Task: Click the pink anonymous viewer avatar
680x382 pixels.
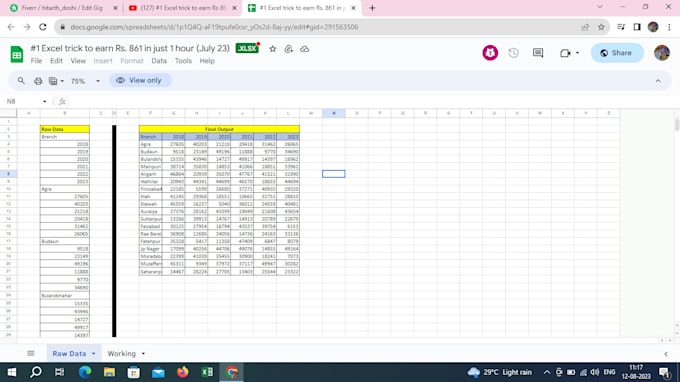Action: pyautogui.click(x=490, y=53)
